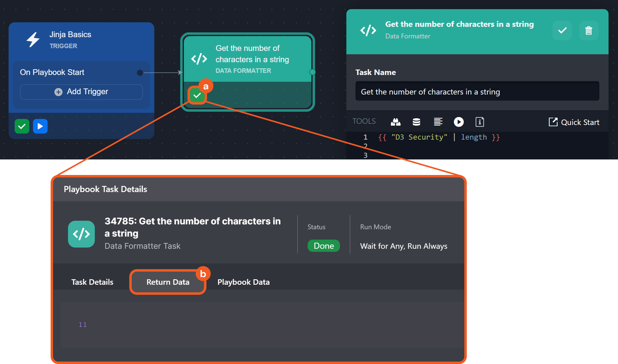Click the code editor line with length filter
The width and height of the screenshot is (618, 364).
click(x=439, y=137)
